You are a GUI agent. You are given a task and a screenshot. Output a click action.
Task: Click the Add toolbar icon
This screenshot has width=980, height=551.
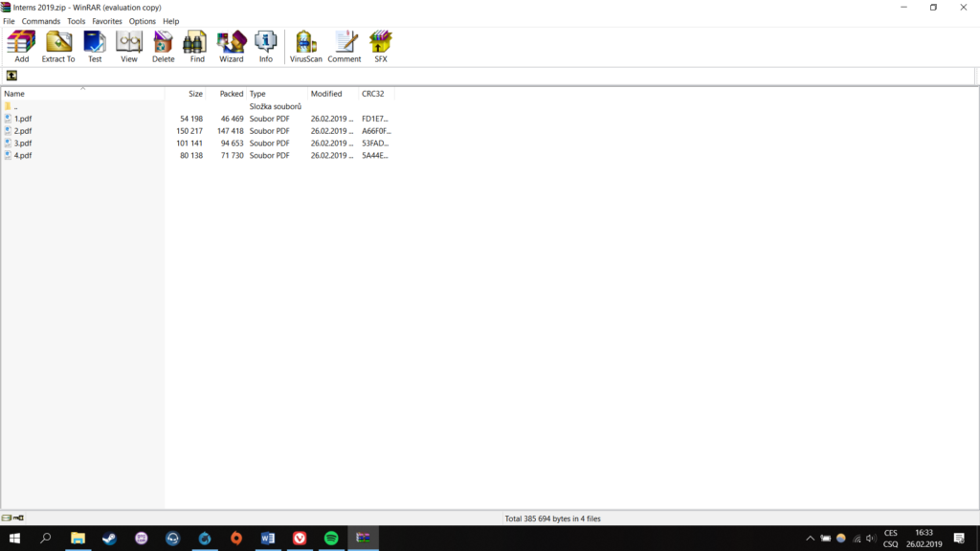point(21,47)
